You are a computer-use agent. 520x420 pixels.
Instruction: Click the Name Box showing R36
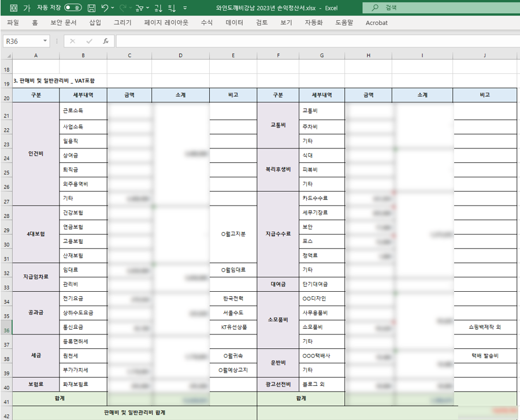click(22, 41)
